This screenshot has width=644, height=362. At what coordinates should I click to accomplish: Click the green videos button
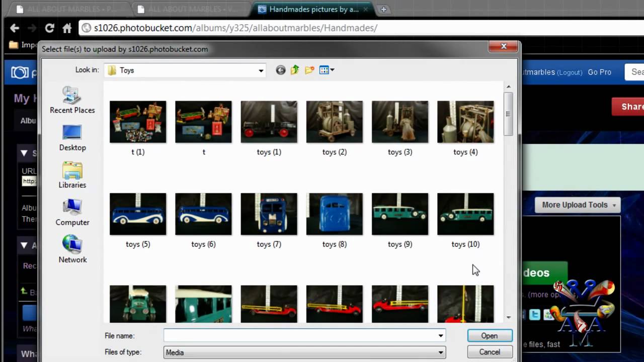[544, 273]
